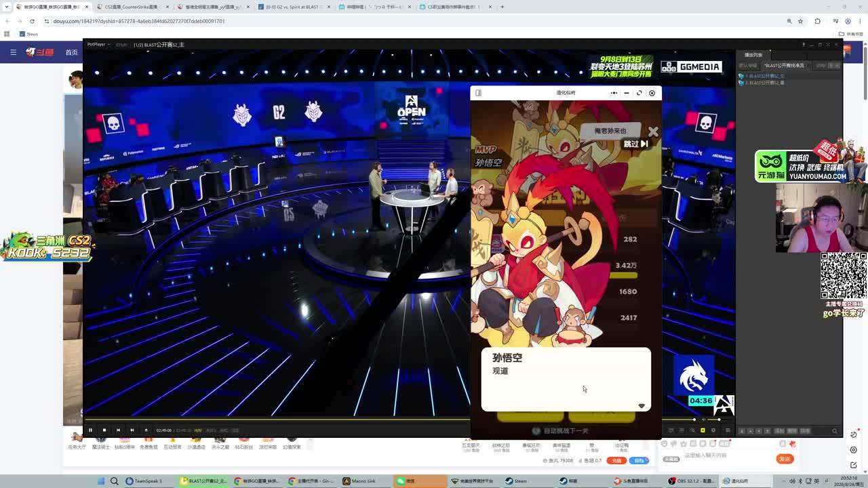Click the sidebar panel icon in the game window
Image resolution: width=868 pixels, height=488 pixels.
pos(478,93)
